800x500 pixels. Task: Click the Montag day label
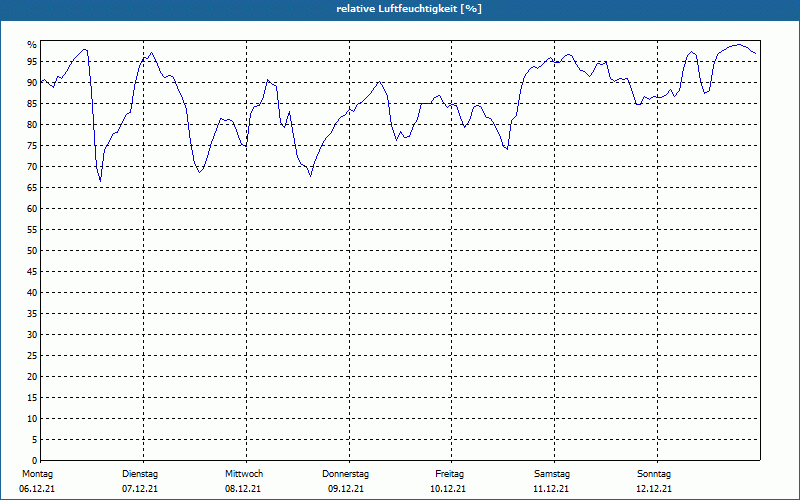point(37,474)
